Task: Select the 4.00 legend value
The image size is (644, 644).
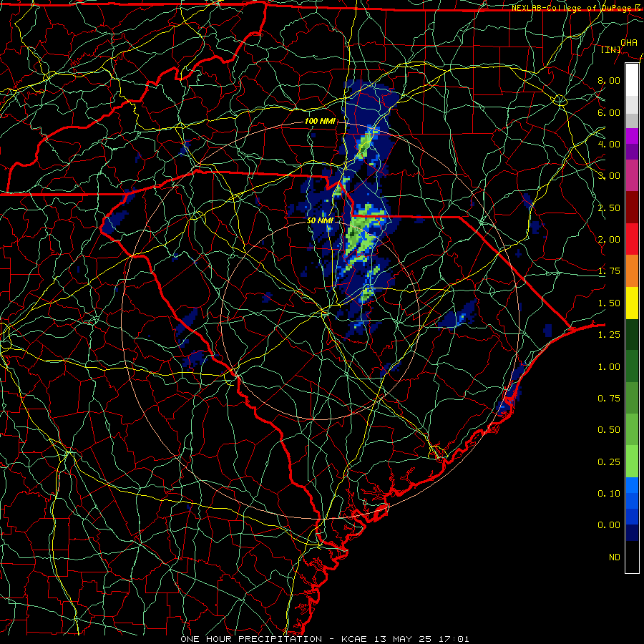Action: click(x=609, y=144)
